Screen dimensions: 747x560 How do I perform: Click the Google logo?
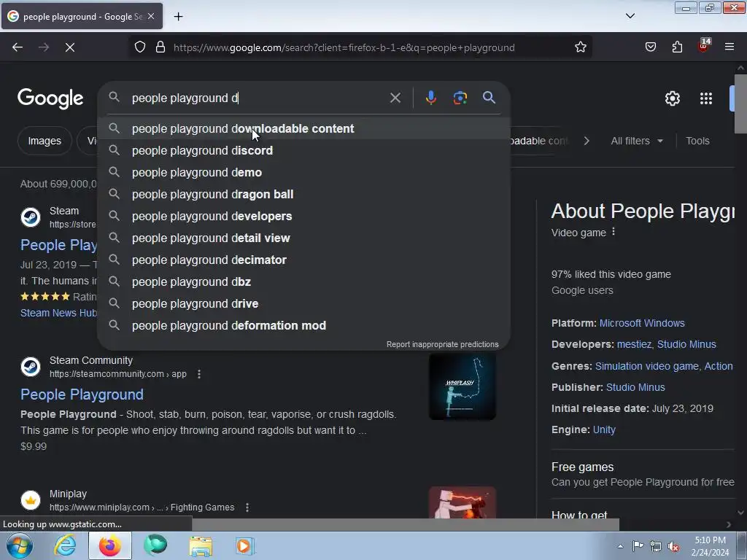[x=50, y=98]
